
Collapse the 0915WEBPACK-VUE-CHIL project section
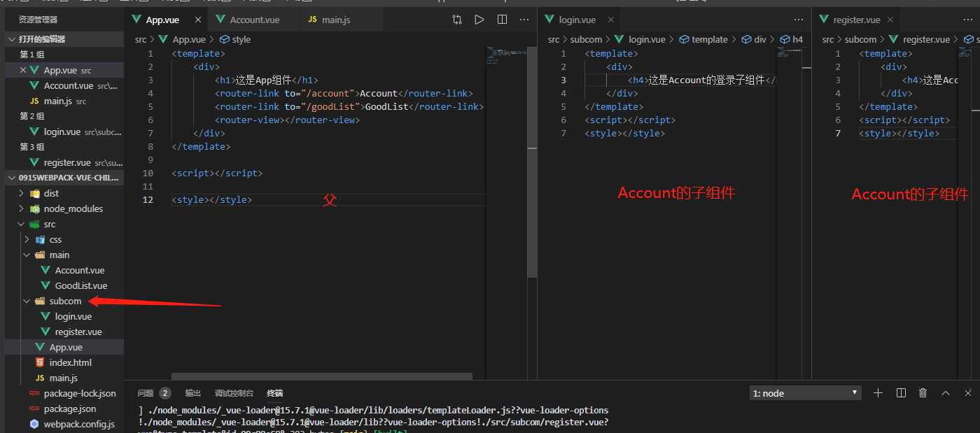tap(64, 178)
